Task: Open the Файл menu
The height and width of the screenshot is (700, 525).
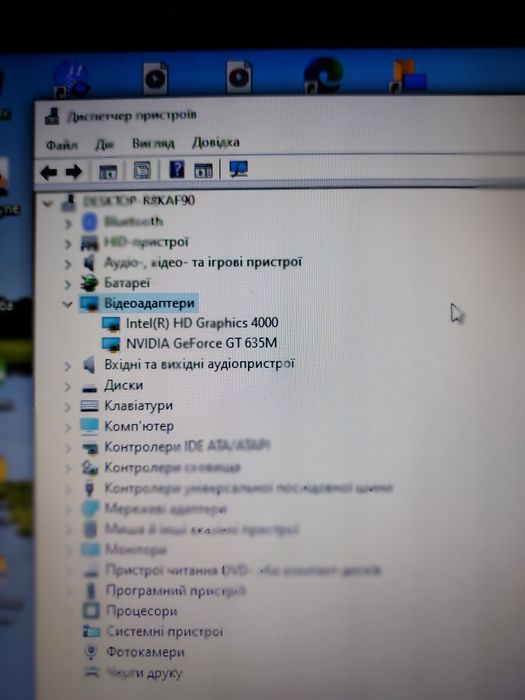Action: coord(62,145)
